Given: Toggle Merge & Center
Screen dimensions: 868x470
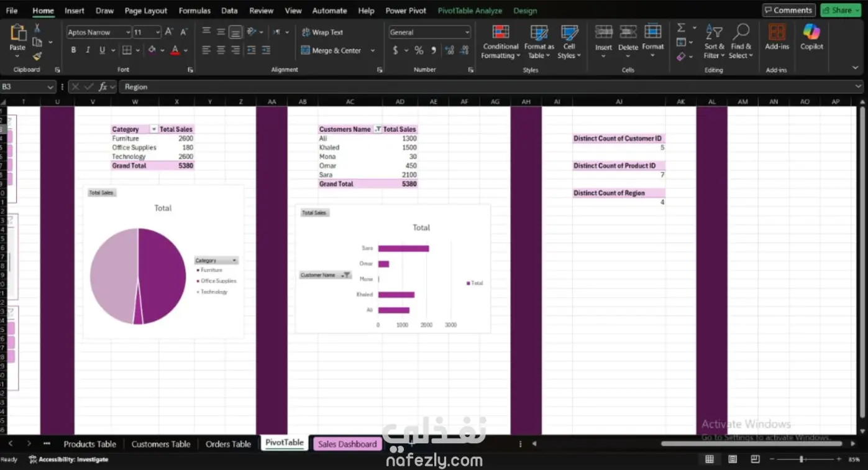Looking at the screenshot, I should (331, 50).
